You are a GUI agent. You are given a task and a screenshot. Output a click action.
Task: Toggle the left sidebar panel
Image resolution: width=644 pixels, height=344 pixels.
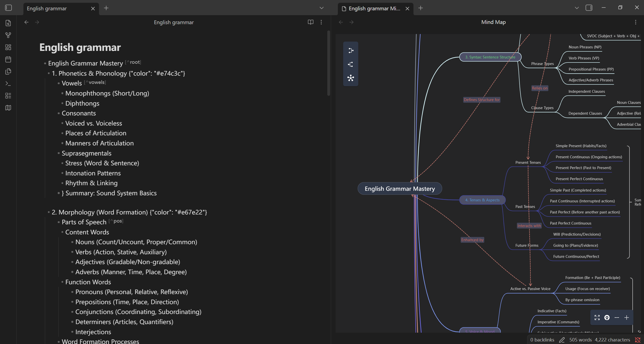(x=9, y=8)
